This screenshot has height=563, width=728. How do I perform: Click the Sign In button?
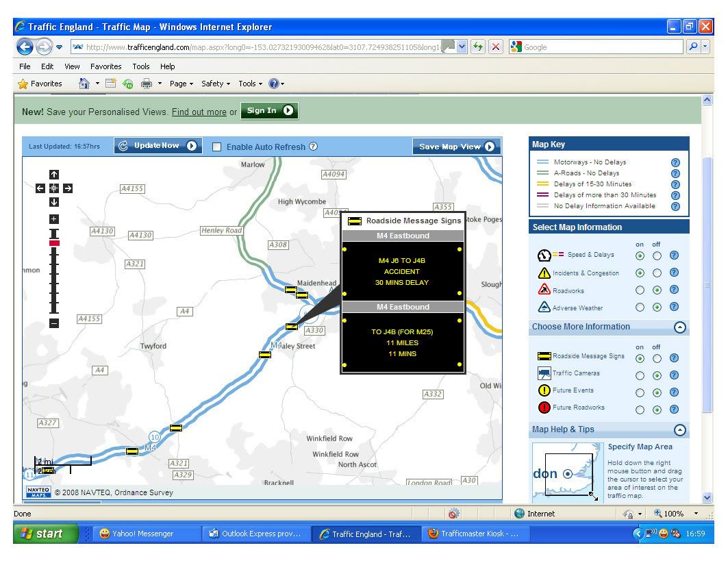269,110
